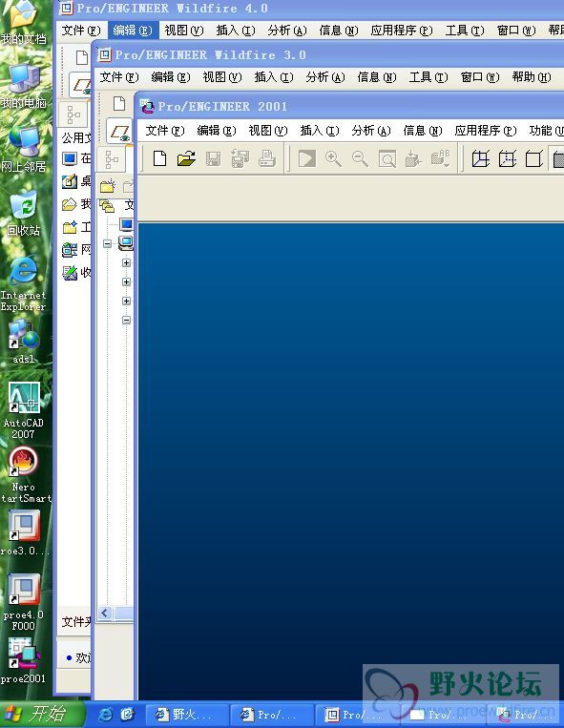Enable No Hidden display in Pro/ENGINEER 2001

[533, 158]
